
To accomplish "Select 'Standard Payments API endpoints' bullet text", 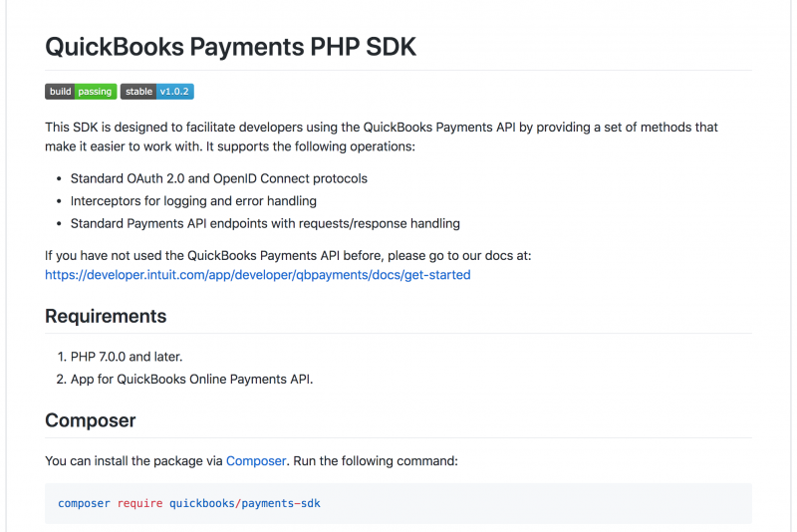I will [x=265, y=223].
